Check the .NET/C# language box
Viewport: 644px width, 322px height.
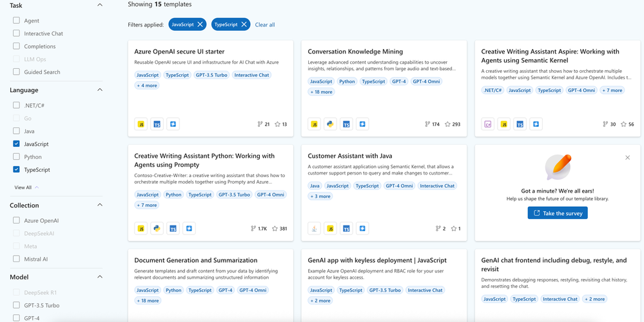tap(16, 106)
